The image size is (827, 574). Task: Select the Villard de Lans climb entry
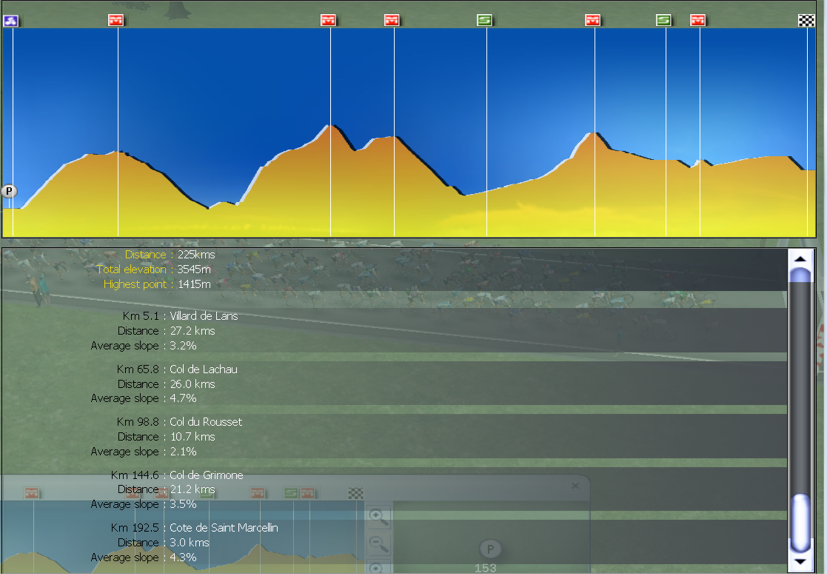[x=204, y=316]
